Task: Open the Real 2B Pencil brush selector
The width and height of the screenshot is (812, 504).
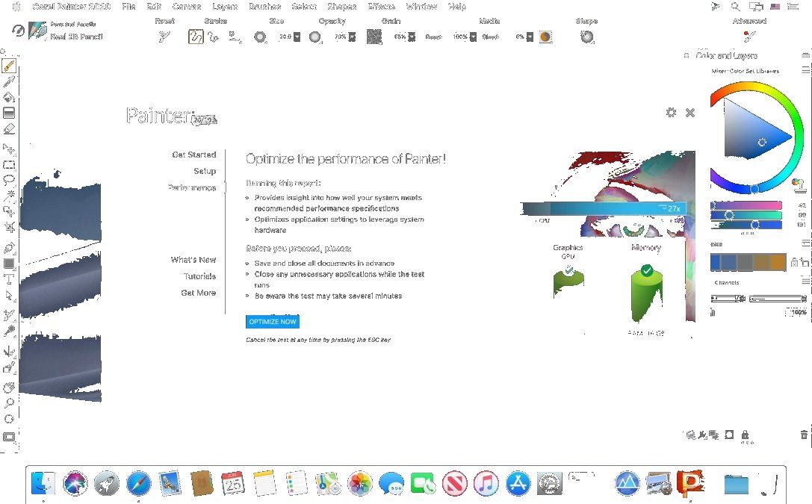Action: click(66, 31)
